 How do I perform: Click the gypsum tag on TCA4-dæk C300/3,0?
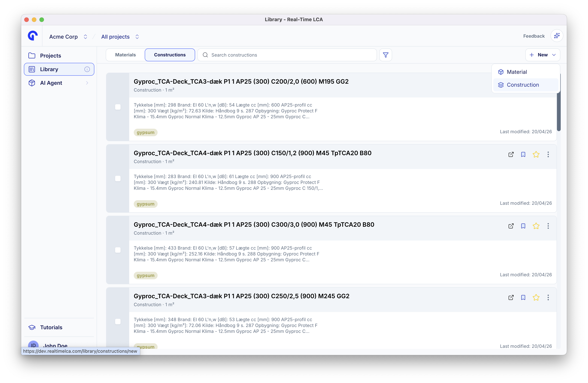[x=145, y=275]
